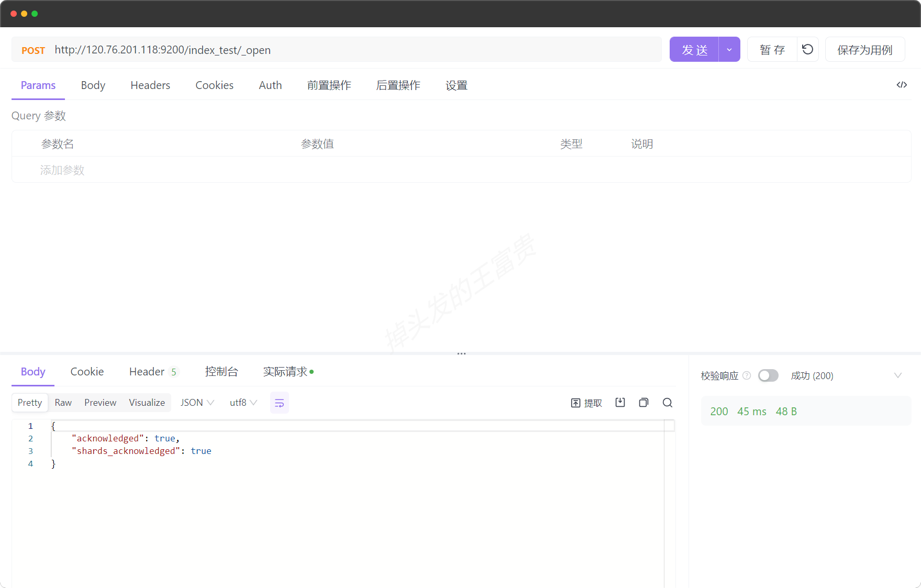
Task: Open the 设置 tab
Action: [457, 85]
